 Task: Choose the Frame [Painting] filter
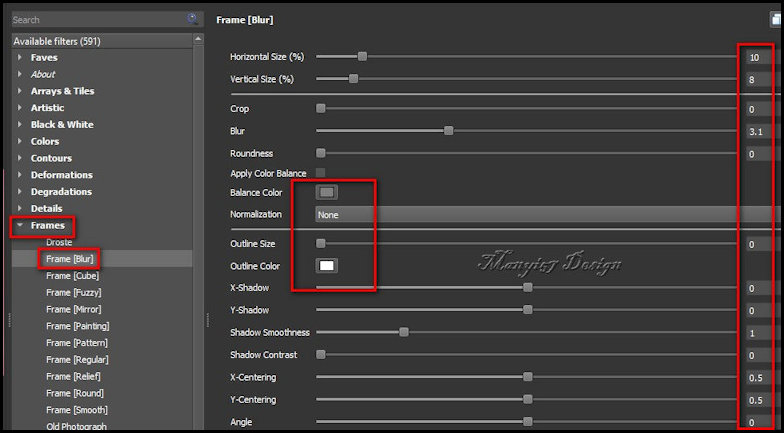(77, 326)
